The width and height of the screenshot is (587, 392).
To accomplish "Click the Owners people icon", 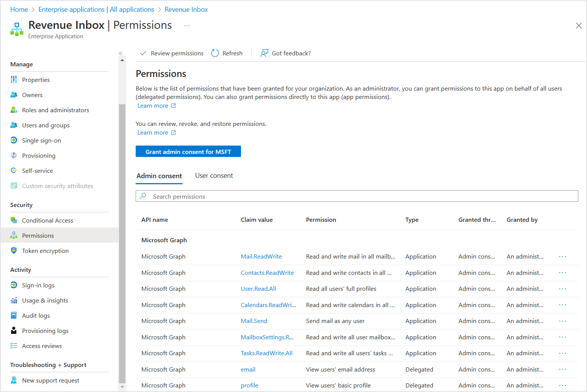I will (x=14, y=95).
